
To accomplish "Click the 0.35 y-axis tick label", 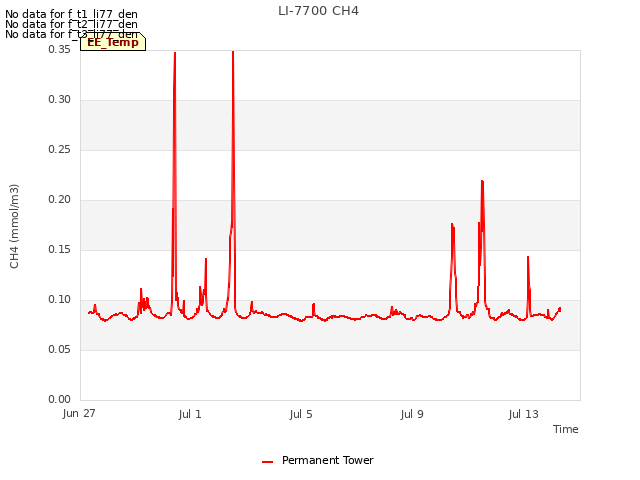I will click(60, 49).
